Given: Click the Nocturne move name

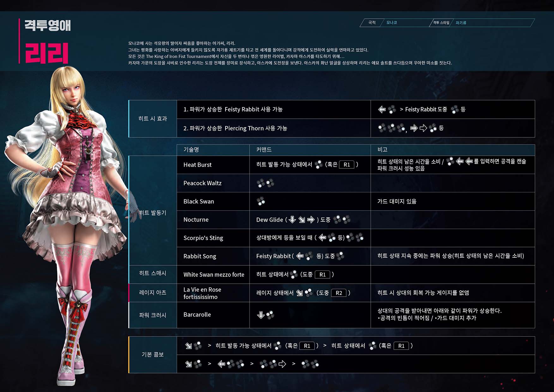Looking at the screenshot, I should (196, 220).
